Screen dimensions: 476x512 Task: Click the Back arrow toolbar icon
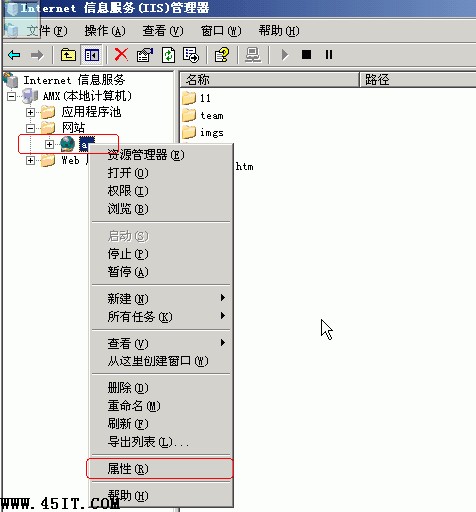click(x=14, y=55)
